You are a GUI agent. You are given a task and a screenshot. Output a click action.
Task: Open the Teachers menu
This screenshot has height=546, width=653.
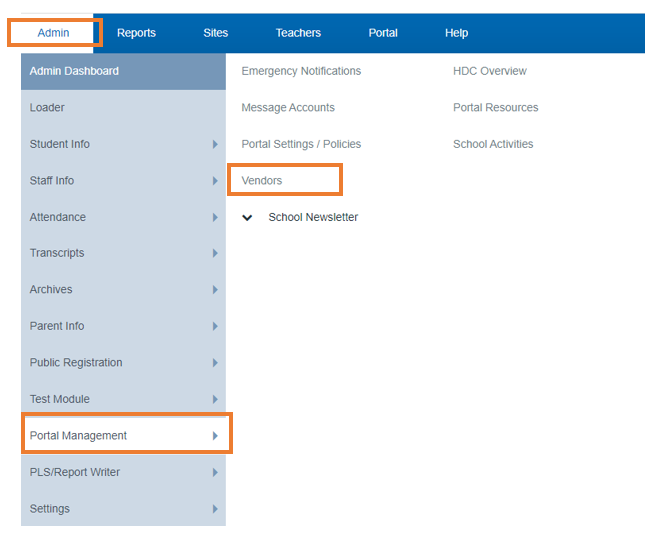coord(298,33)
